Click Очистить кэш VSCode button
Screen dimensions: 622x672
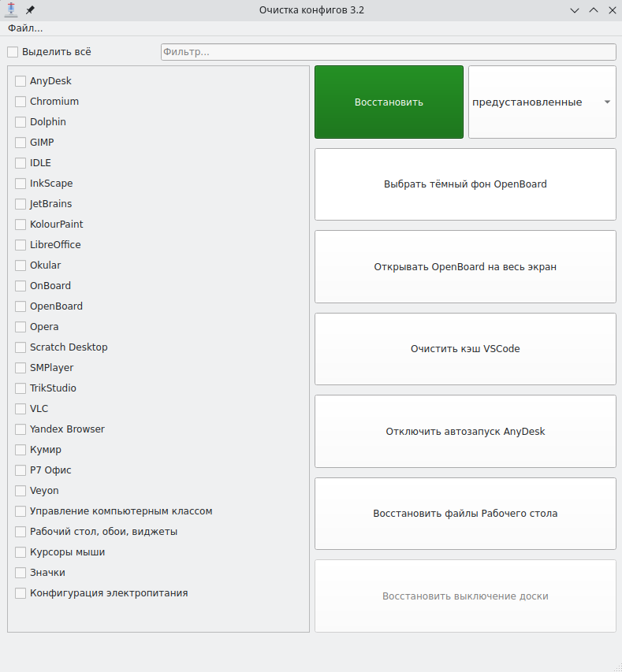465,349
